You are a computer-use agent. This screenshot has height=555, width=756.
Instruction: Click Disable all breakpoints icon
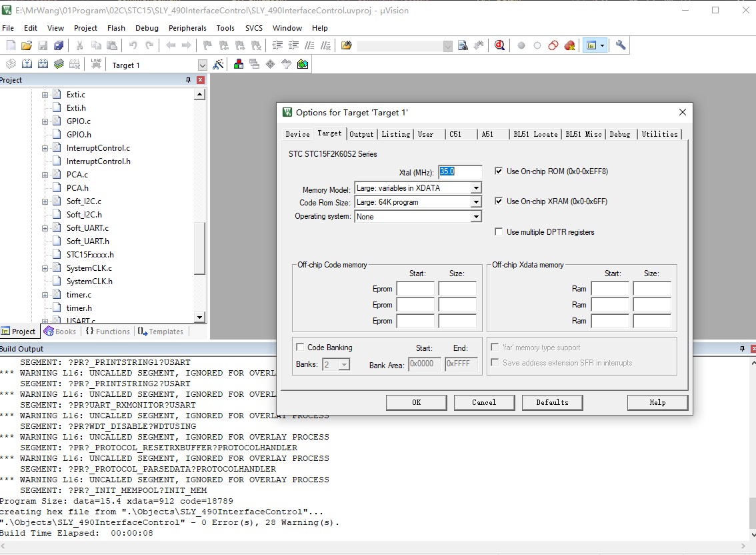point(553,45)
